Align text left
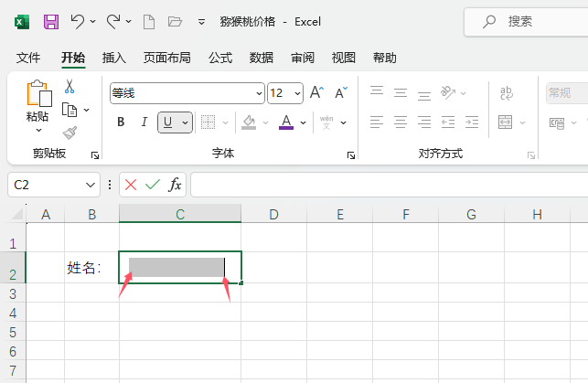 [377, 122]
